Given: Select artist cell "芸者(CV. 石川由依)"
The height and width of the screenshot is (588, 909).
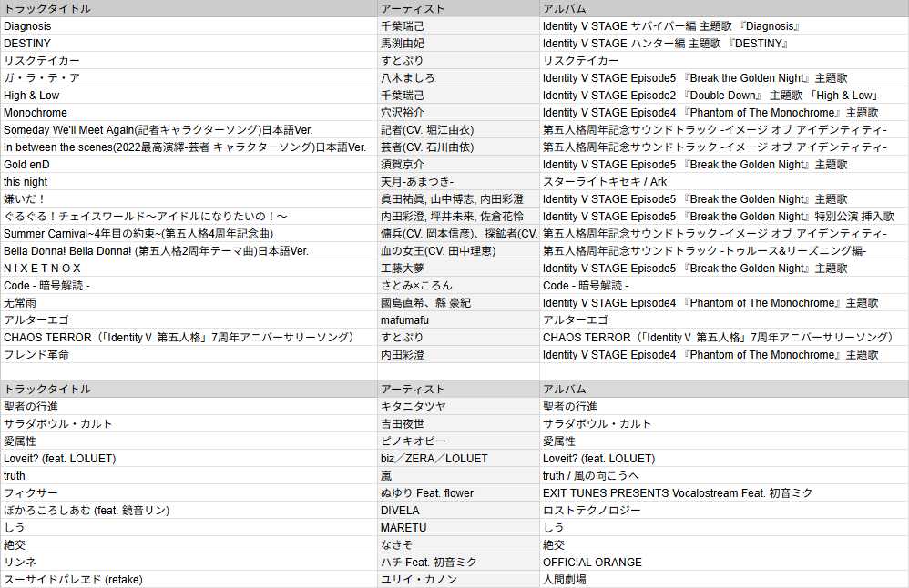Looking at the screenshot, I should point(458,147).
